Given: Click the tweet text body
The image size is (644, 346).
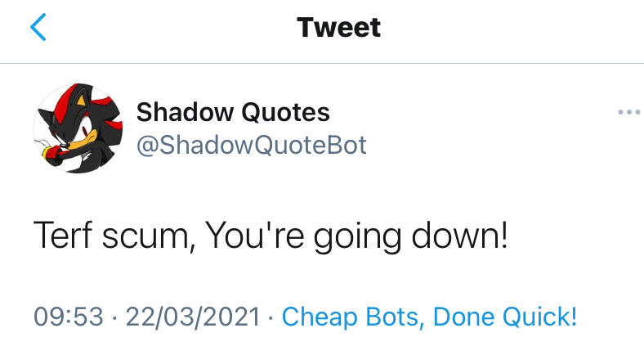Looking at the screenshot, I should tap(271, 236).
